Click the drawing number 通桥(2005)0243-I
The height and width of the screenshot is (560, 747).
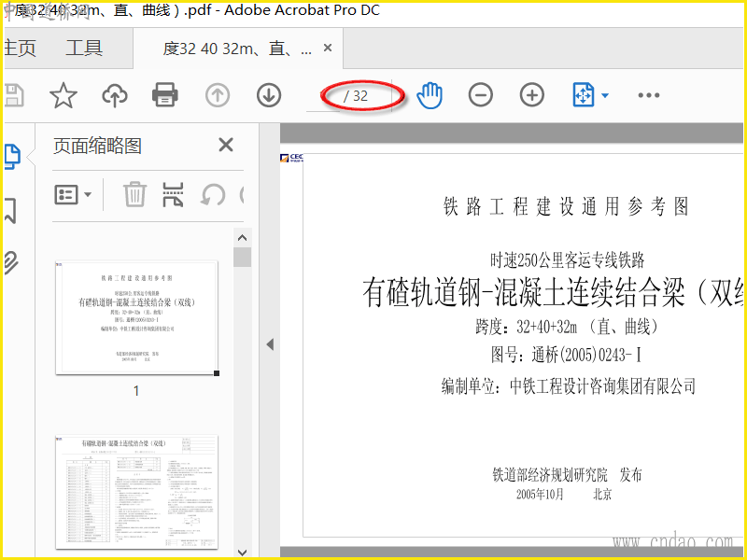coord(566,356)
